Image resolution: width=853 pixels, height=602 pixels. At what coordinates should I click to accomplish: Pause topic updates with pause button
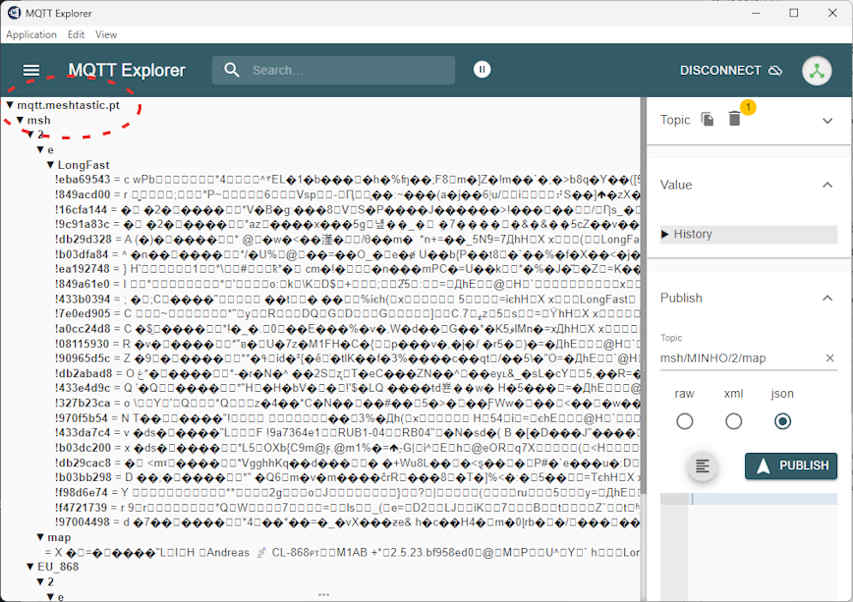click(x=481, y=69)
